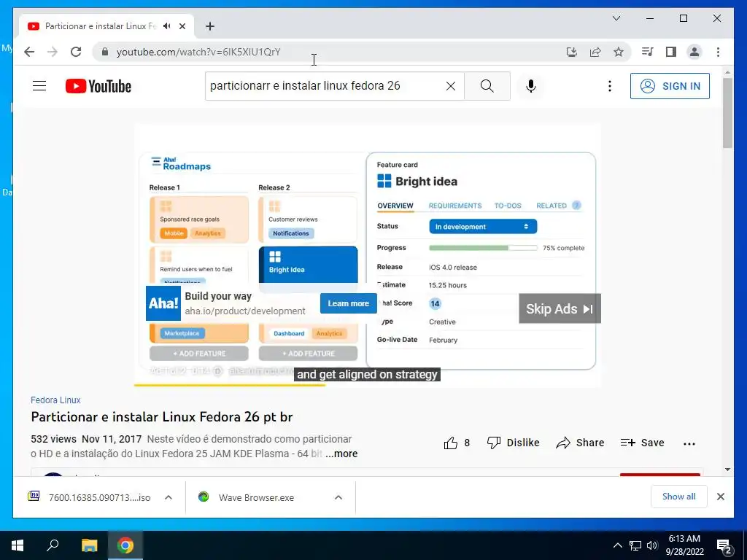Open more actions ellipsis beside Save
The width and height of the screenshot is (747, 560).
click(689, 443)
